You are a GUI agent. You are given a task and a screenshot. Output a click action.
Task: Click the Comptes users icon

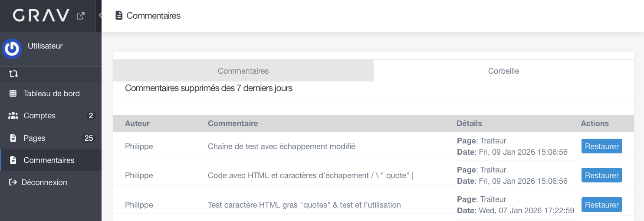[13, 116]
